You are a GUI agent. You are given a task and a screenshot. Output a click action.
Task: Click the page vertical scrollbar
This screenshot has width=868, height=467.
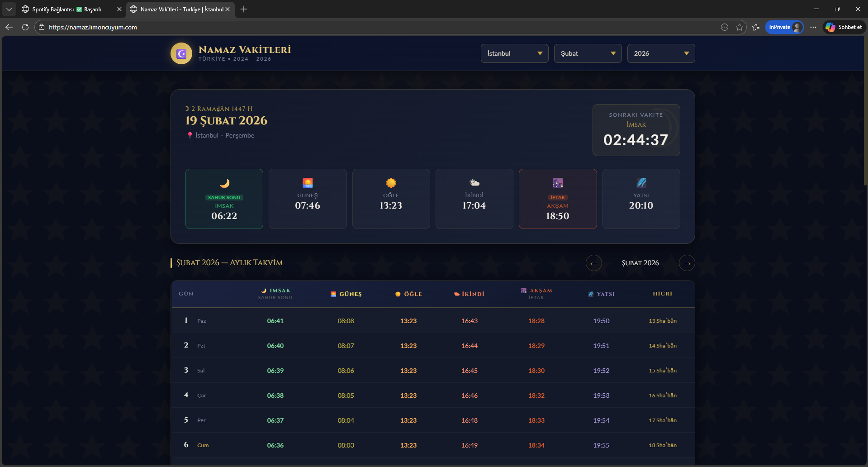[865, 113]
